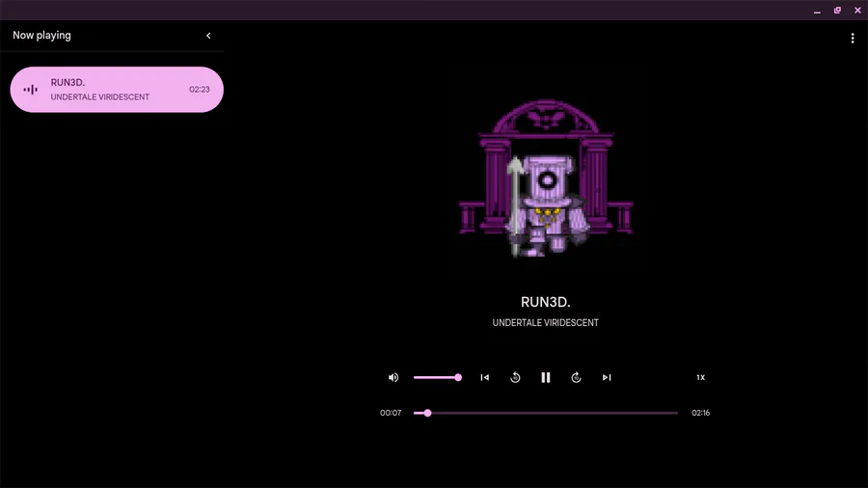Image resolution: width=868 pixels, height=488 pixels.
Task: Click the elapsed time 00:07 label
Action: [x=391, y=413]
